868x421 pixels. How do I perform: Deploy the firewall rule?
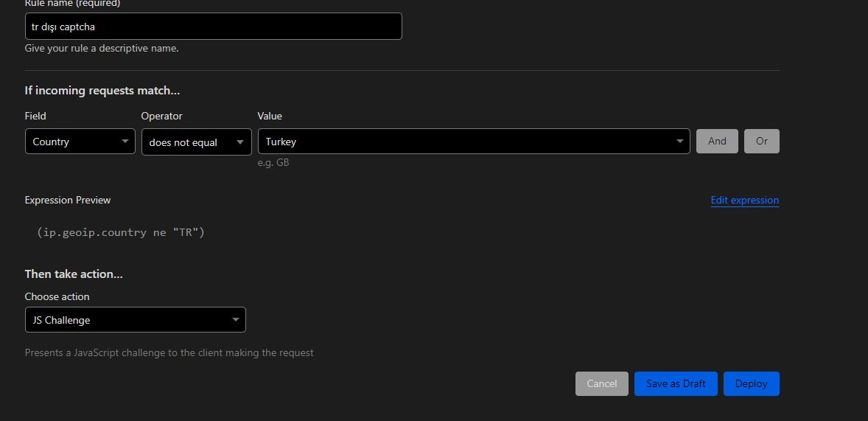click(x=751, y=383)
